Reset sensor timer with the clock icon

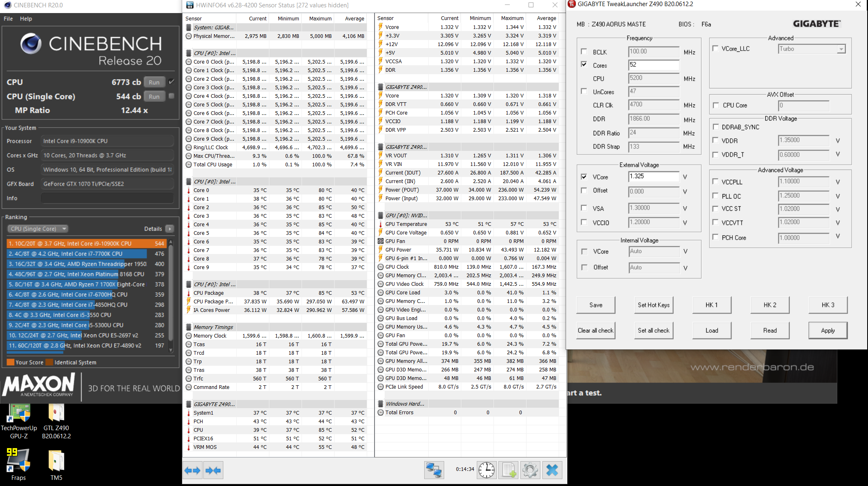click(x=487, y=470)
